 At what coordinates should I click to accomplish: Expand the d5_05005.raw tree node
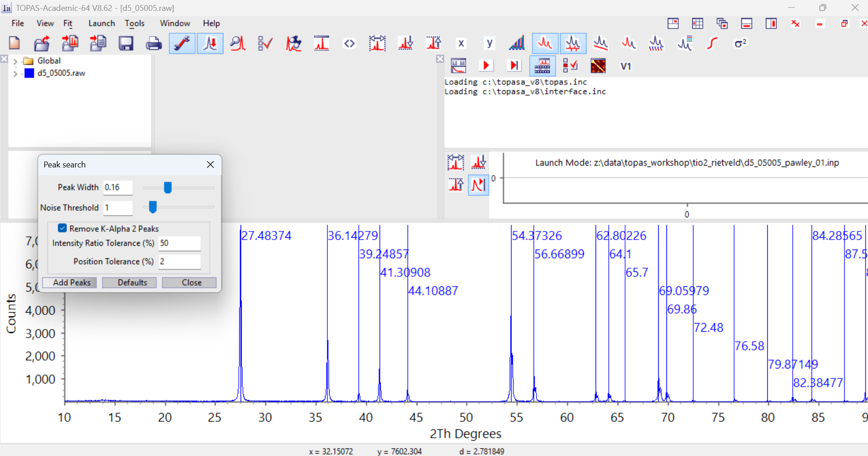click(15, 74)
